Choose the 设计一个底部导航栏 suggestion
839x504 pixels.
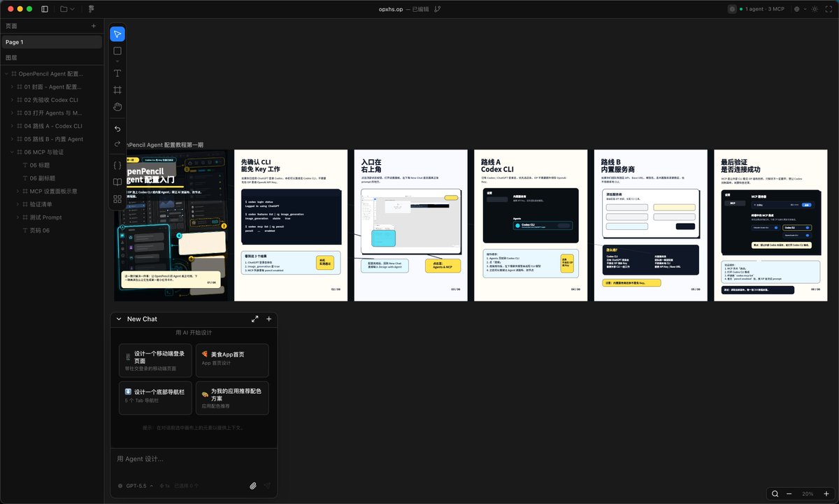(x=155, y=398)
